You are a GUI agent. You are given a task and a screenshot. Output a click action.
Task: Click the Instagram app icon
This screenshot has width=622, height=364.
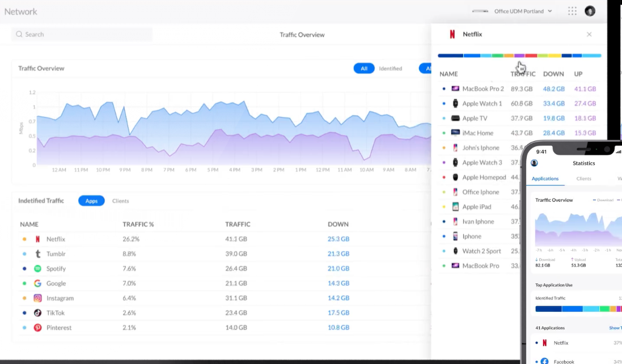pos(37,298)
